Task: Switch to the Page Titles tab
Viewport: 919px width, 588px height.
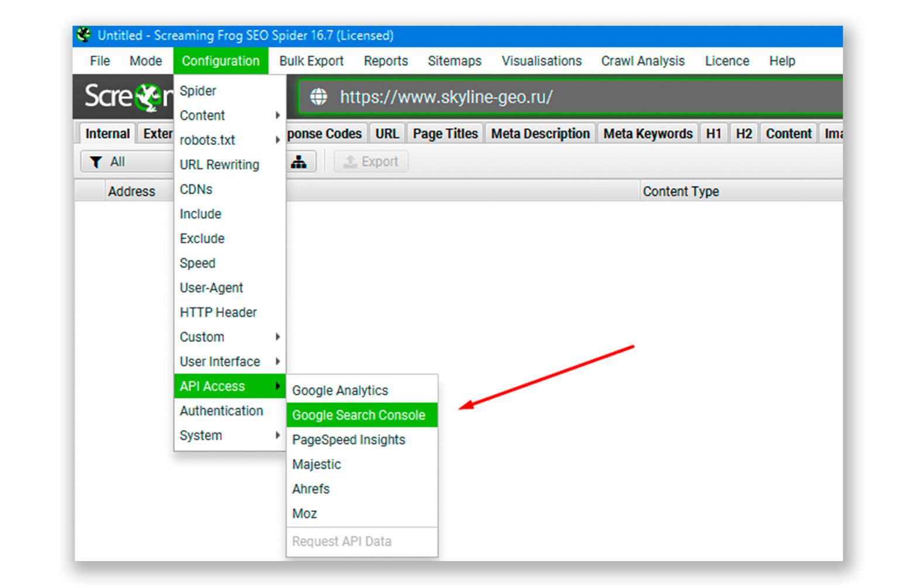Action: point(445,133)
